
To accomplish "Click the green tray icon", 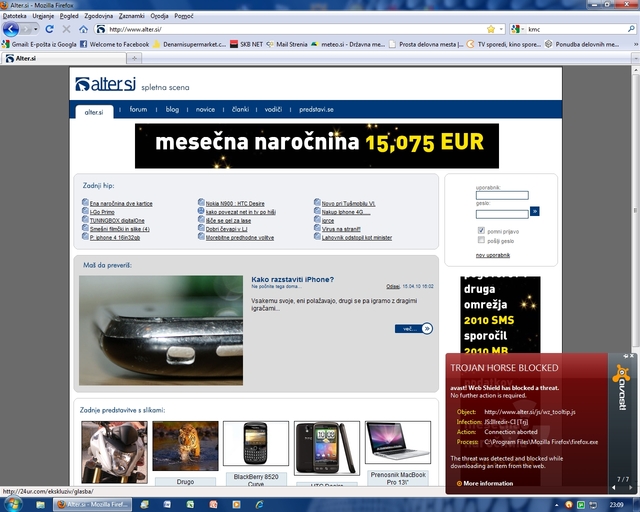I will [581, 505].
